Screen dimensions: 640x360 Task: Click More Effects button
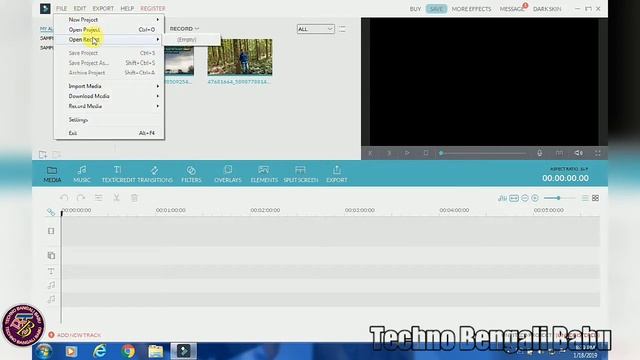pyautogui.click(x=471, y=9)
